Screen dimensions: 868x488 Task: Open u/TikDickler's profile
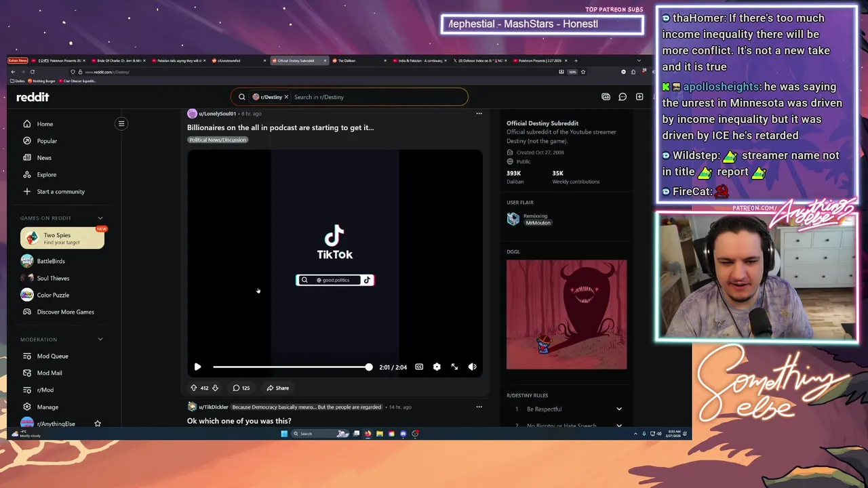click(x=214, y=407)
